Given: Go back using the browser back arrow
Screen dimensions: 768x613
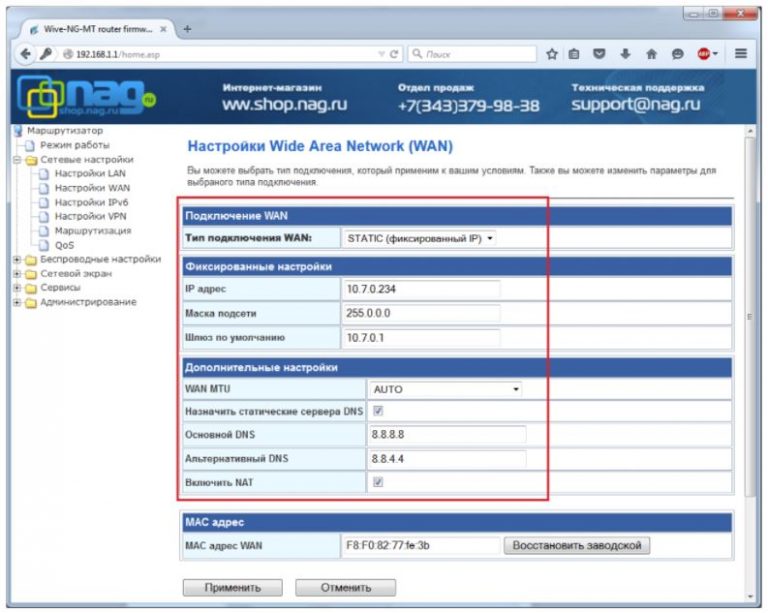Looking at the screenshot, I should [25, 54].
